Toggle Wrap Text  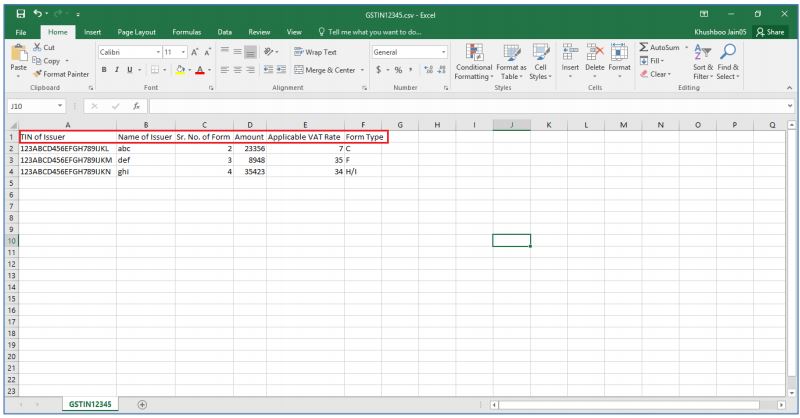[x=315, y=52]
